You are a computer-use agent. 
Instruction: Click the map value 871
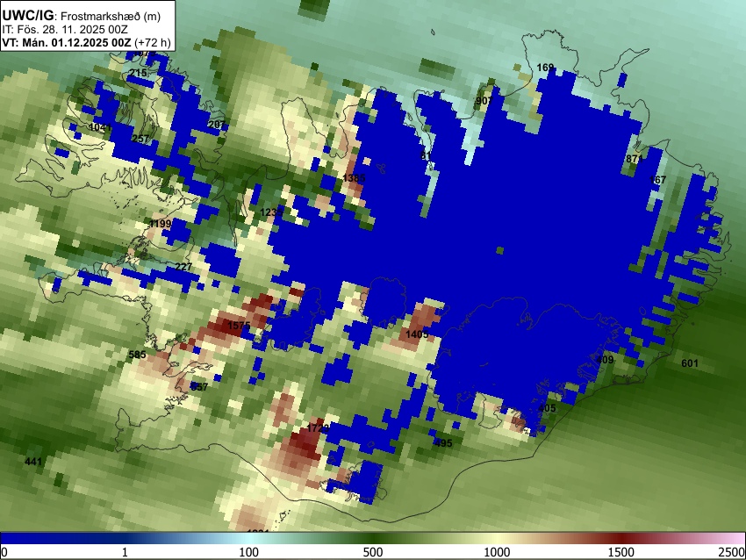635,159
